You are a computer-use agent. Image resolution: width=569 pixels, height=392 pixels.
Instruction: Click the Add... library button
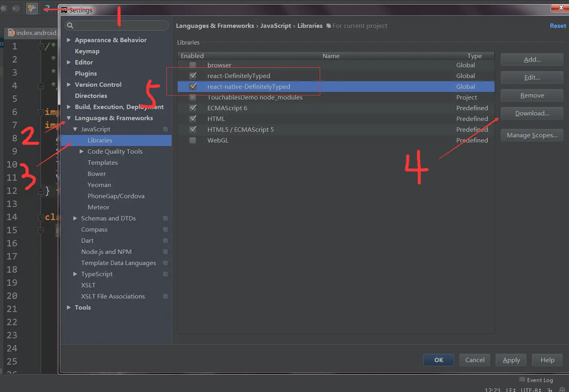[x=532, y=59]
